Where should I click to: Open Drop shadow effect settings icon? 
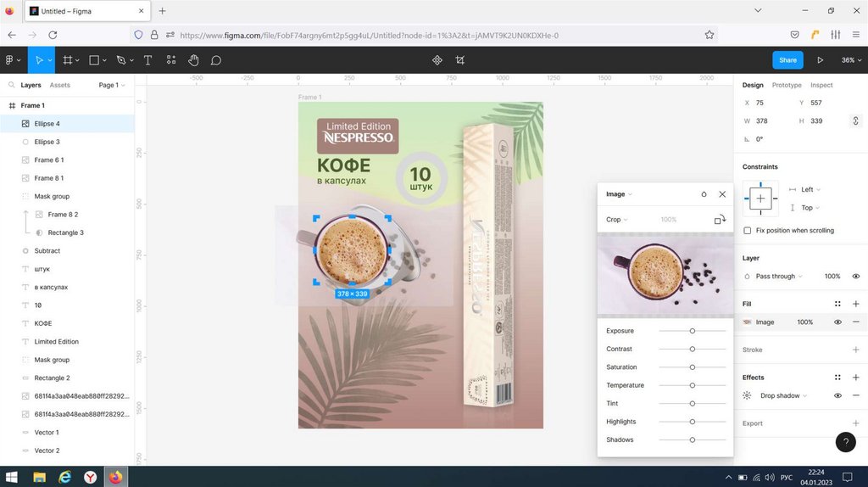pos(747,395)
